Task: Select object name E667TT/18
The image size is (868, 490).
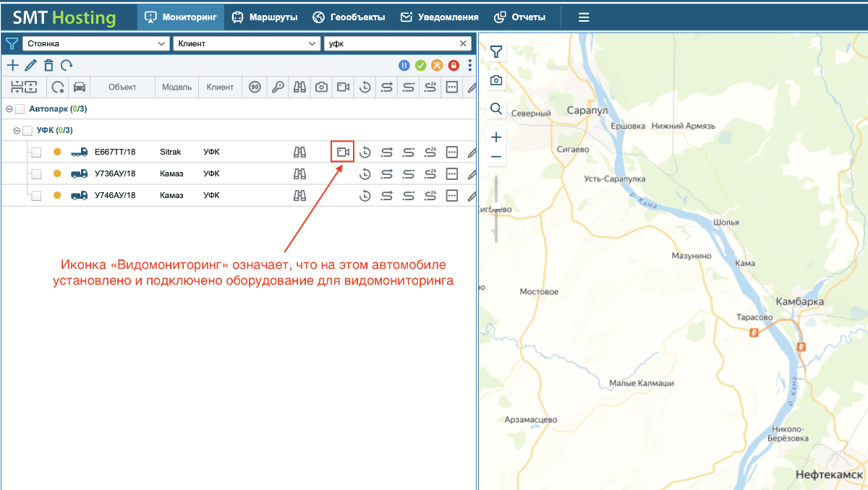Action: pos(115,152)
